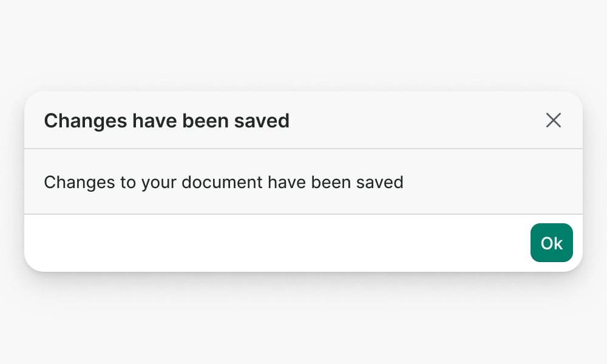Click the word "to" in the message
Viewport: 607px width, 364px height.
point(127,182)
